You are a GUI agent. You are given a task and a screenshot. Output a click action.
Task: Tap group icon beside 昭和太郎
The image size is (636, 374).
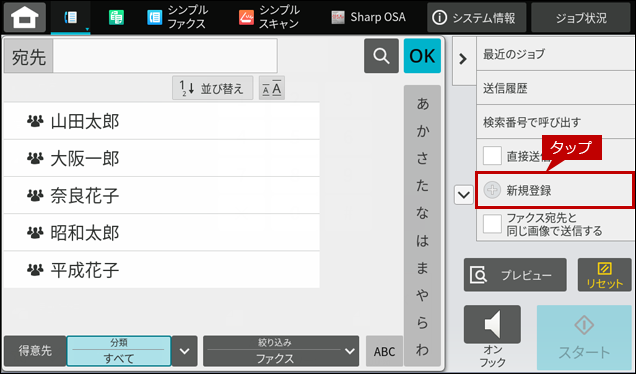[x=35, y=232]
